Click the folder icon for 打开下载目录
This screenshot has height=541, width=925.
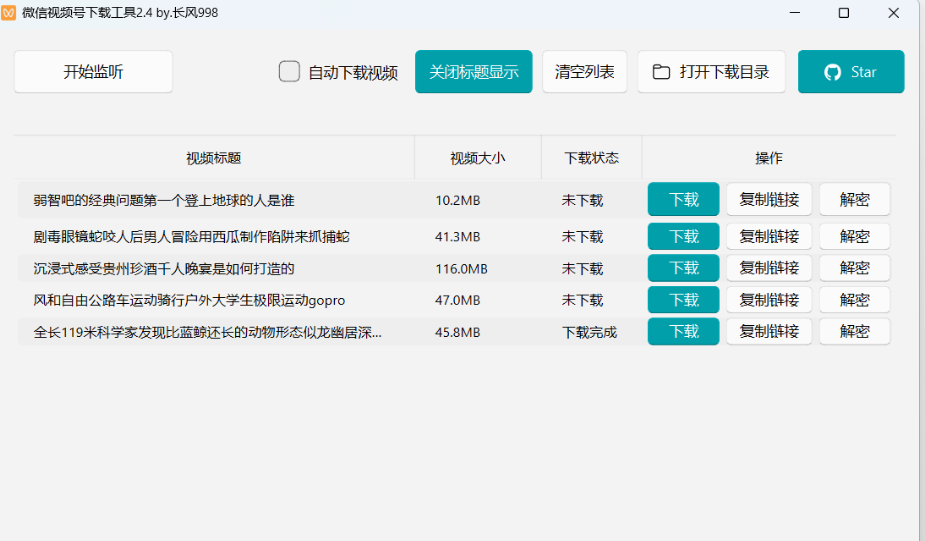point(661,72)
